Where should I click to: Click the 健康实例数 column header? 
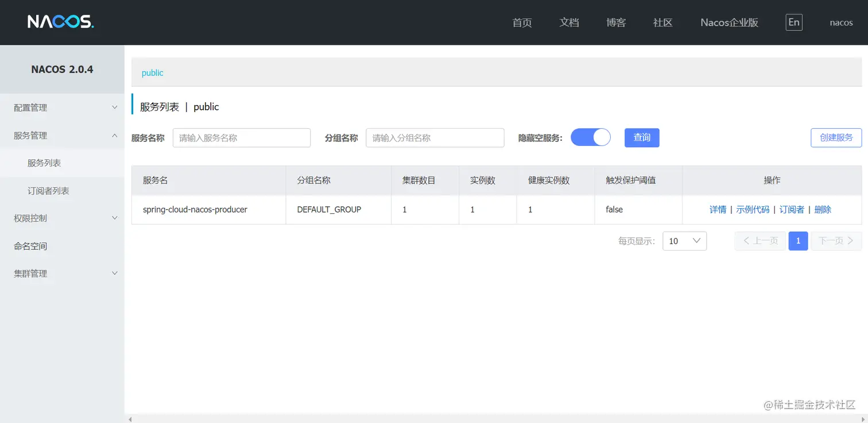tap(556, 180)
